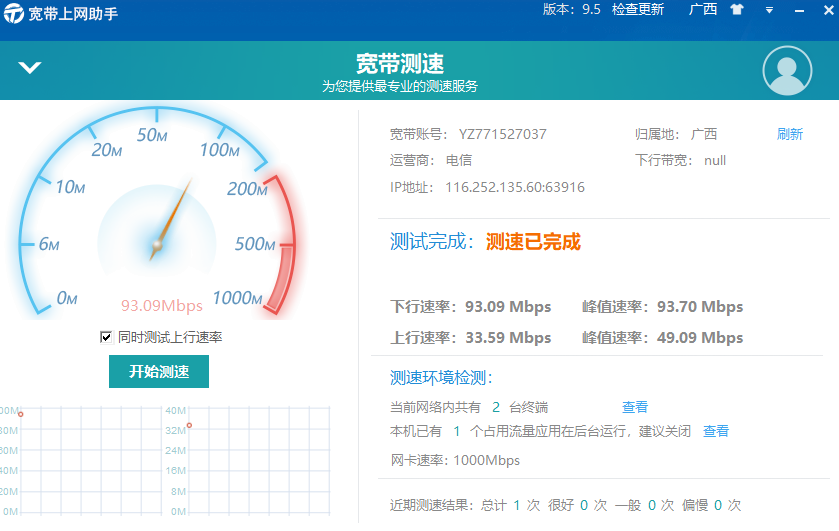This screenshot has height=531, width=839.
Task: Click the IP address 116.252.135.60 text
Action: coord(515,187)
